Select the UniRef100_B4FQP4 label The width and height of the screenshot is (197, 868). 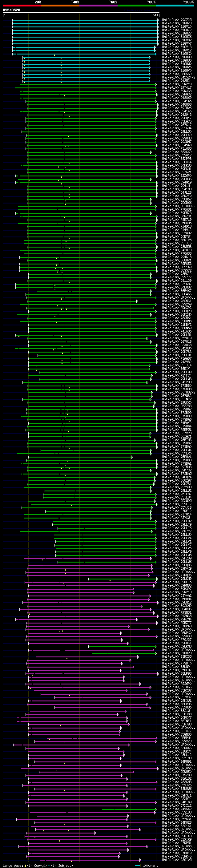click(x=177, y=477)
